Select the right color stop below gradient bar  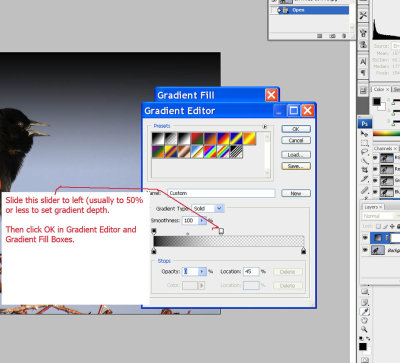click(303, 251)
